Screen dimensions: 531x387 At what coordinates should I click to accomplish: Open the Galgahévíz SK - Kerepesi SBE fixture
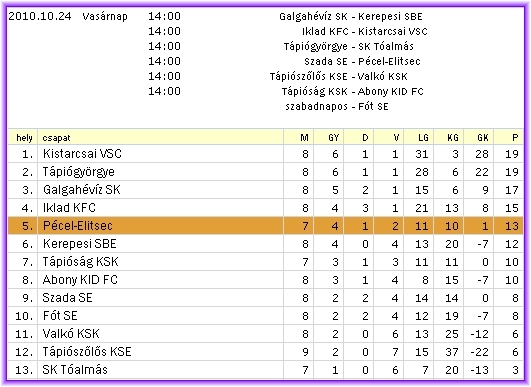(351, 17)
